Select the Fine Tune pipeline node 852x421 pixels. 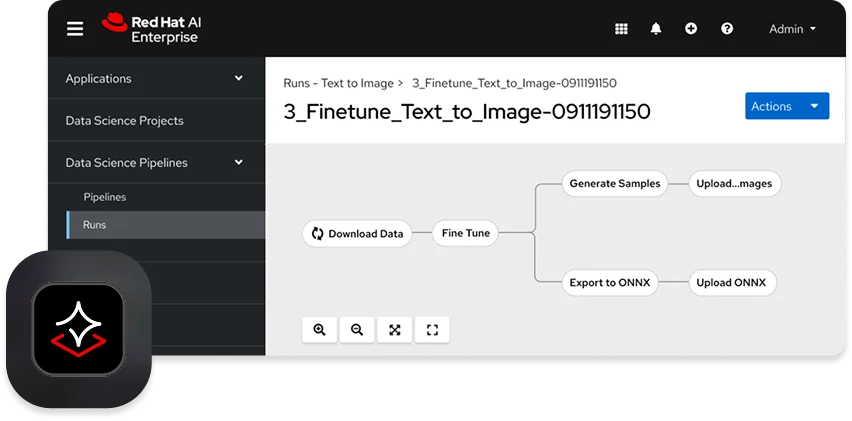465,233
